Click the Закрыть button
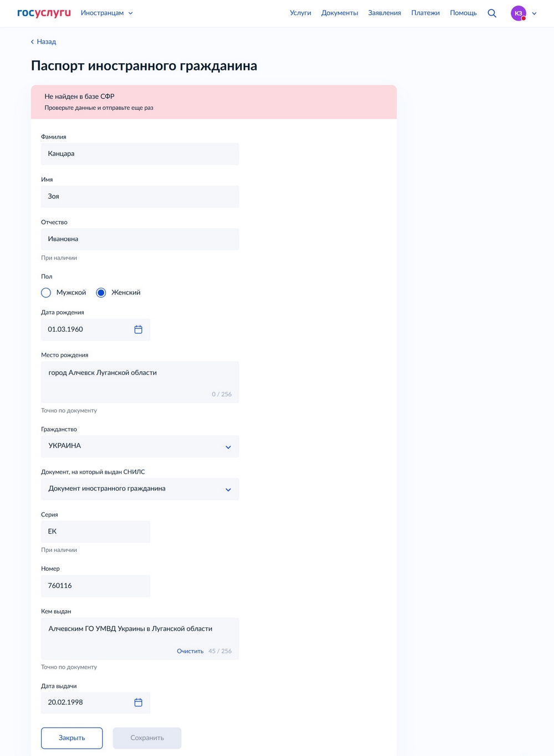Screen dimensions: 554x756 pos(72,738)
